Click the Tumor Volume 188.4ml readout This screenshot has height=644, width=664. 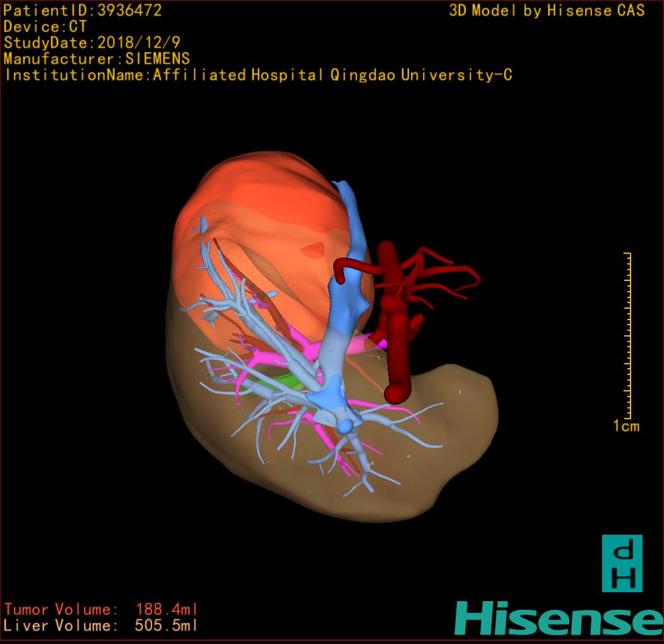tap(101, 610)
